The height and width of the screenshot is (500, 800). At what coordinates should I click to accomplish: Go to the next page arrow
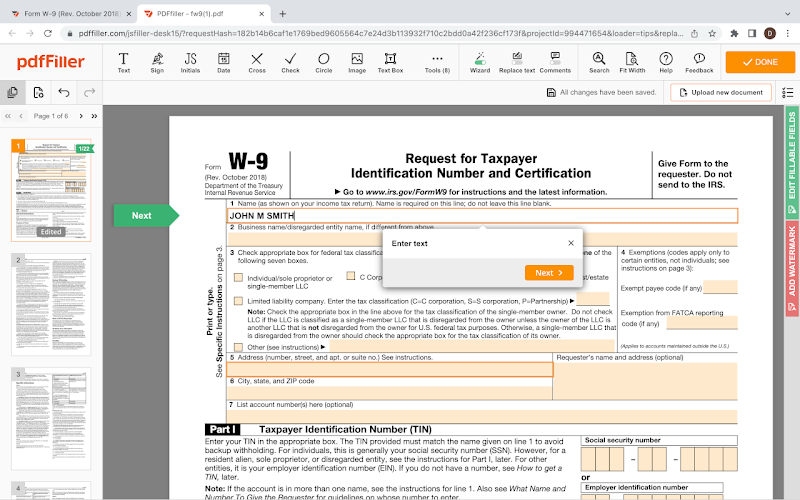pos(81,116)
